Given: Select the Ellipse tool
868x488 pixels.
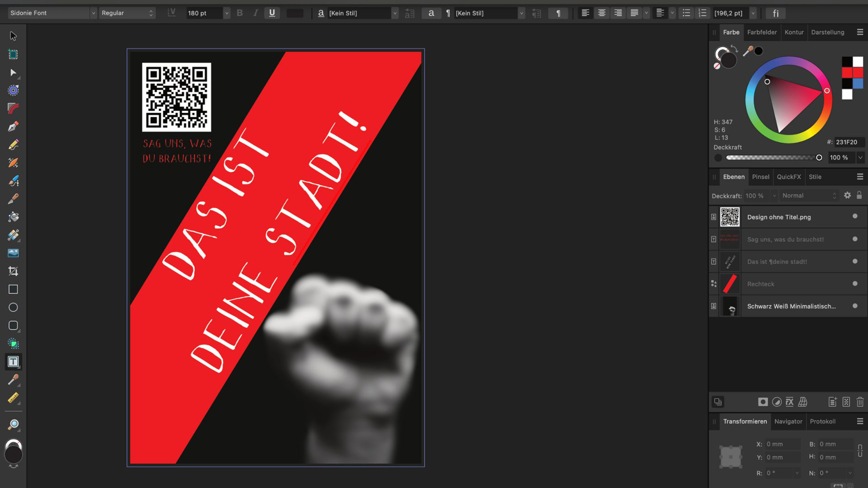Looking at the screenshot, I should pyautogui.click(x=13, y=307).
